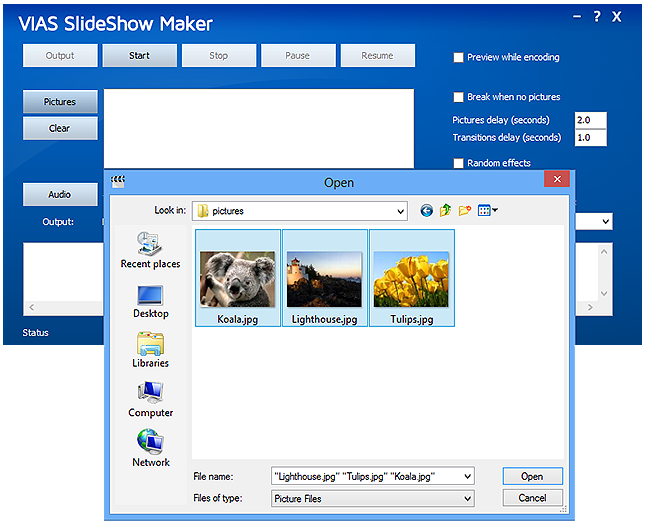650x527 pixels.
Task: Click the Clear button
Action: 60,128
